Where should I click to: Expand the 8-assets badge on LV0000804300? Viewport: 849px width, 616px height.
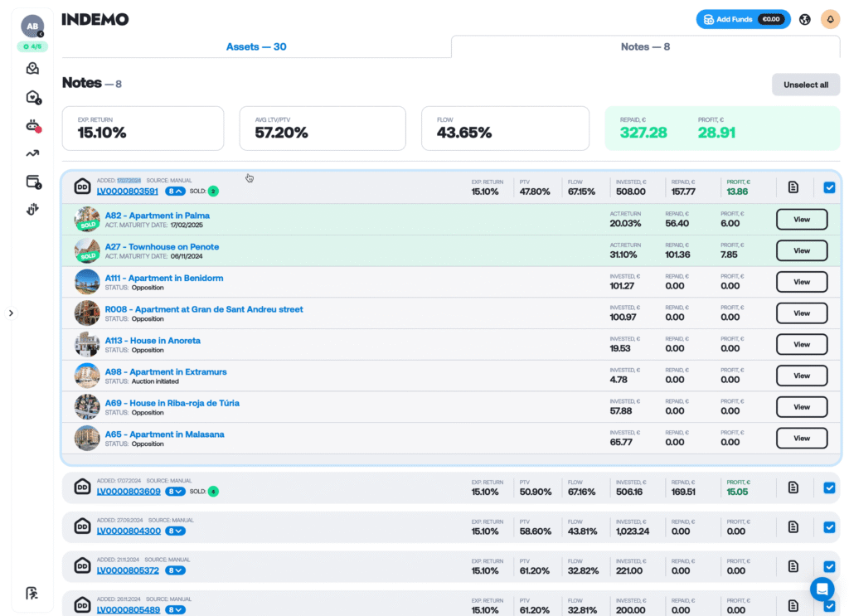tap(175, 531)
